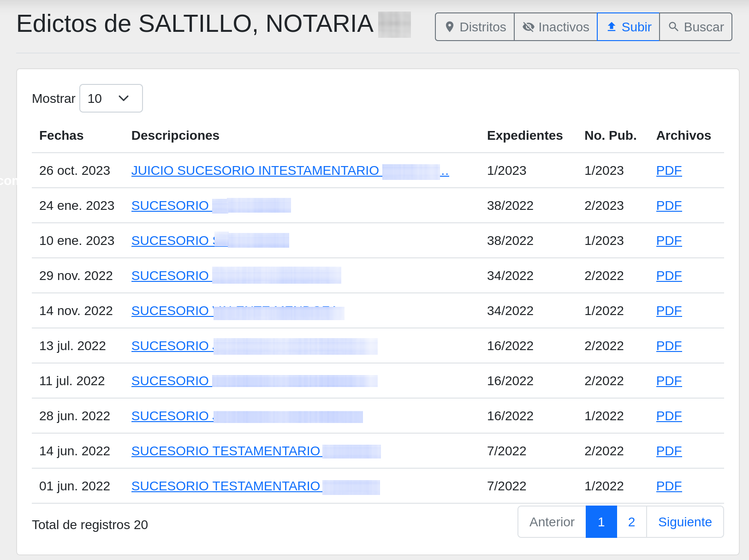Image resolution: width=749 pixels, height=560 pixels.
Task: Select expediente 7/2022 in 14 jun. 2022 row
Action: [506, 451]
